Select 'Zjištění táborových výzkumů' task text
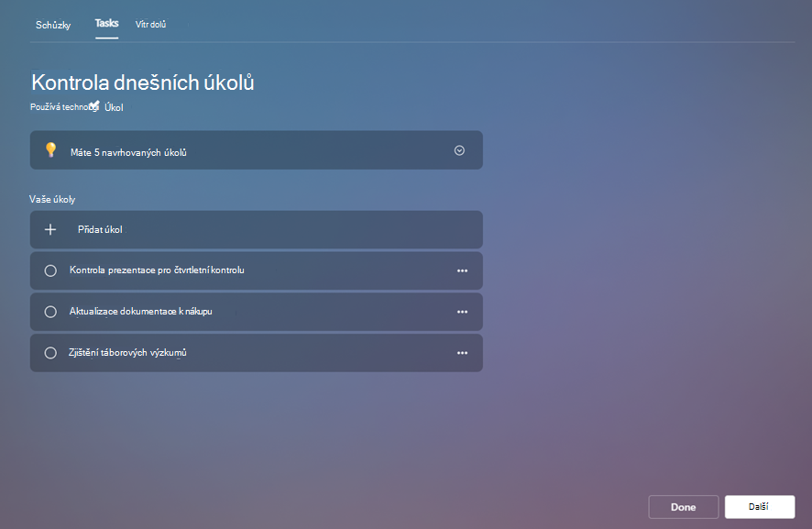Image resolution: width=812 pixels, height=529 pixels. tap(127, 352)
